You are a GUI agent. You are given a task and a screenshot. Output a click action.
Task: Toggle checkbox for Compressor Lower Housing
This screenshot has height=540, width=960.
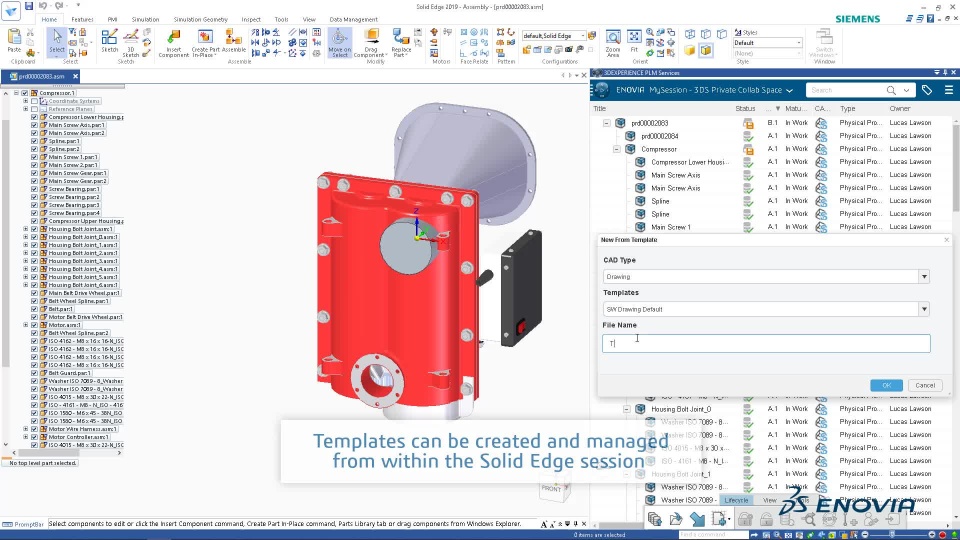pyautogui.click(x=34, y=117)
